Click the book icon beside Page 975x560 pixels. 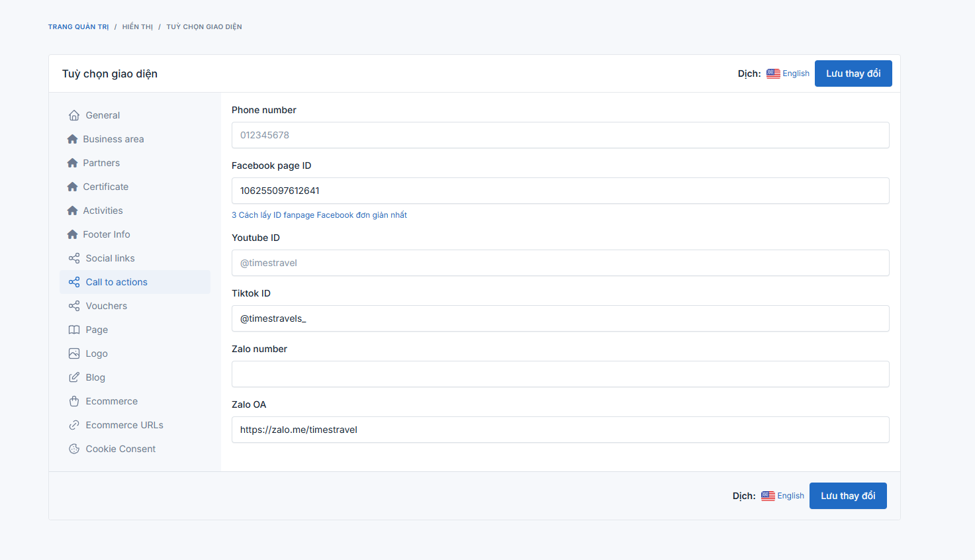(x=74, y=330)
